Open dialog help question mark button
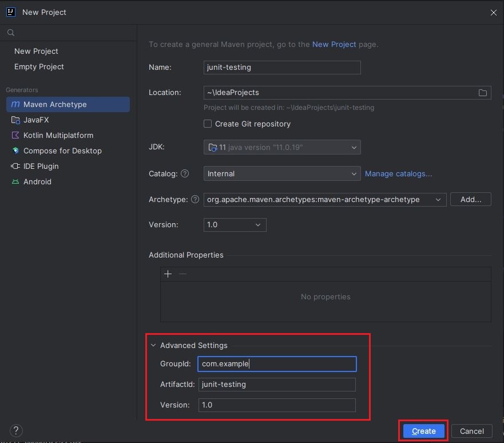 pos(16,430)
